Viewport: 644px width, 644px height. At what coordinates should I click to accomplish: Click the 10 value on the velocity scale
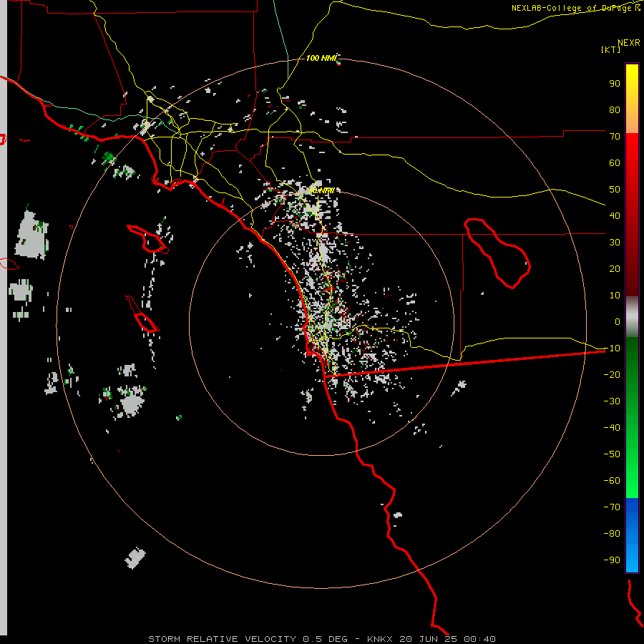point(615,296)
